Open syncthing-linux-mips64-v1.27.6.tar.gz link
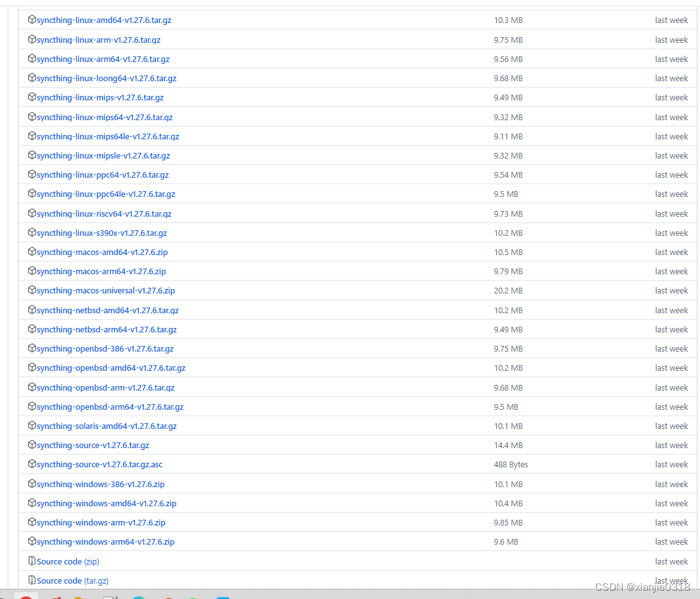This screenshot has width=700, height=599. 104,118
